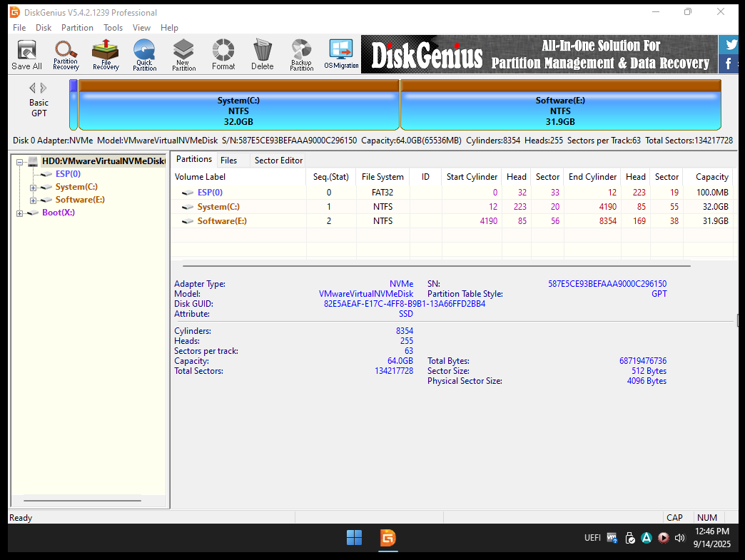This screenshot has height=560, width=745.
Task: Click the DiskGenius logo in the title bar
Action: pos(15,12)
